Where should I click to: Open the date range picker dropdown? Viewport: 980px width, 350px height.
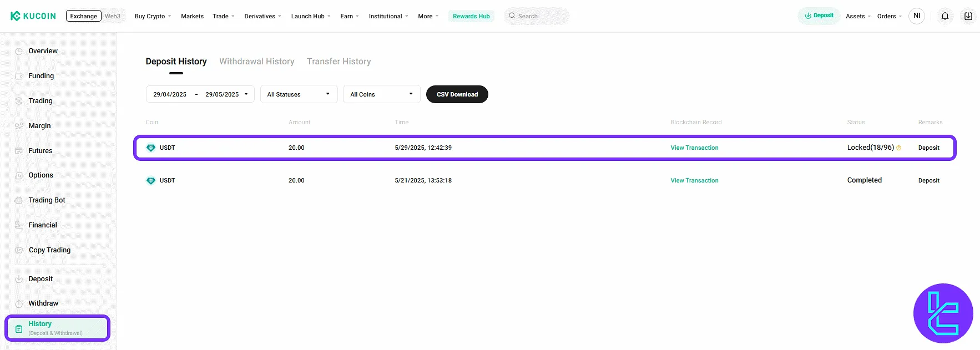(x=200, y=94)
